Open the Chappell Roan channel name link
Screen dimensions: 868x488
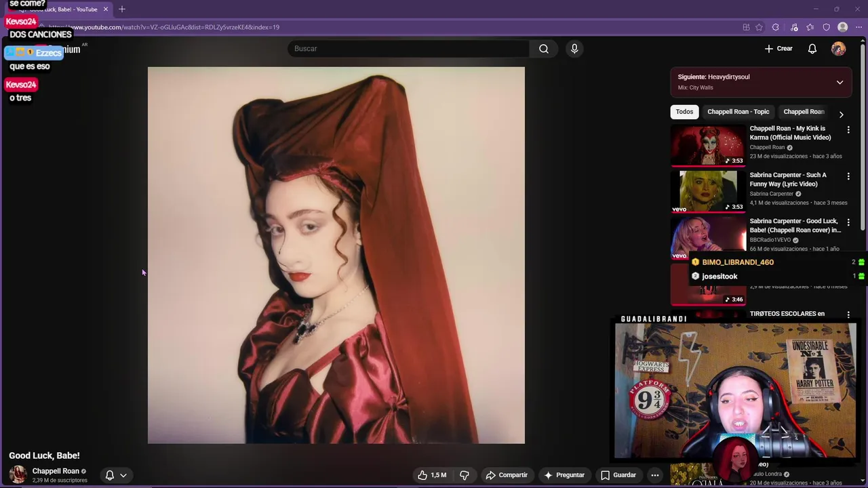(56, 471)
